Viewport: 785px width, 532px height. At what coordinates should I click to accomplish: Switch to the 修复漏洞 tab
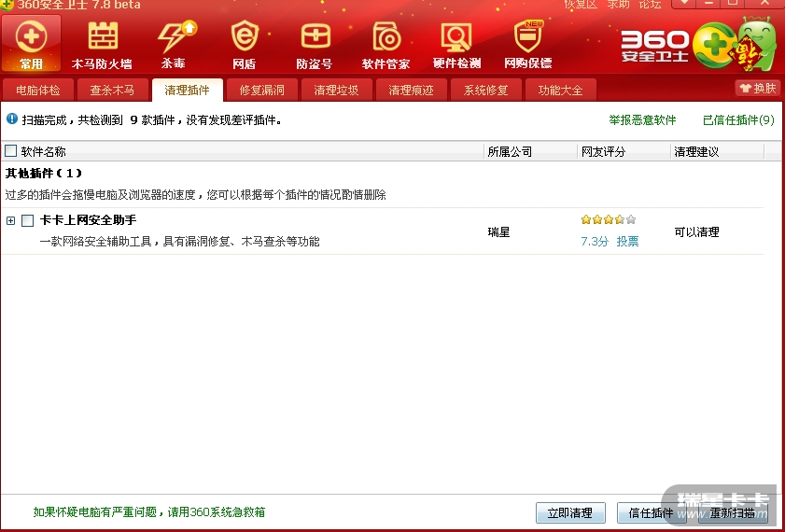tap(262, 91)
